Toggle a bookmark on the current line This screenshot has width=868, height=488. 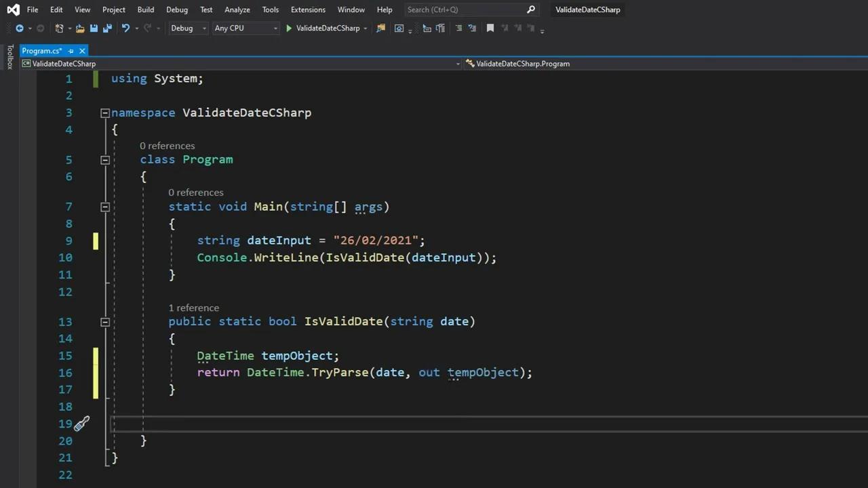[490, 28]
